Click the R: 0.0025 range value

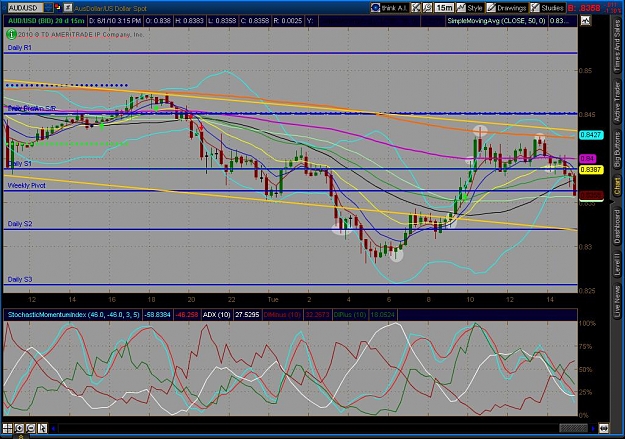(x=287, y=21)
